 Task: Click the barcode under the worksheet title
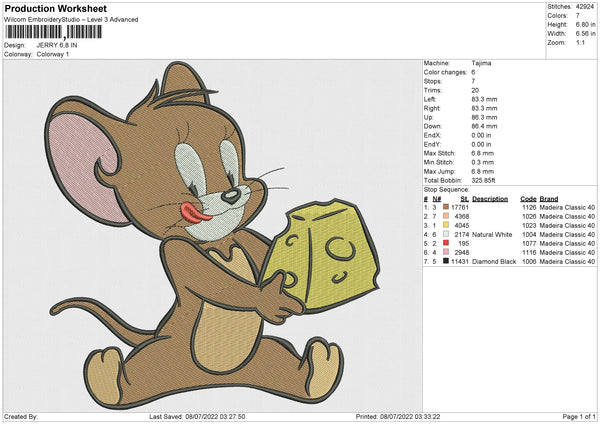tap(54, 32)
